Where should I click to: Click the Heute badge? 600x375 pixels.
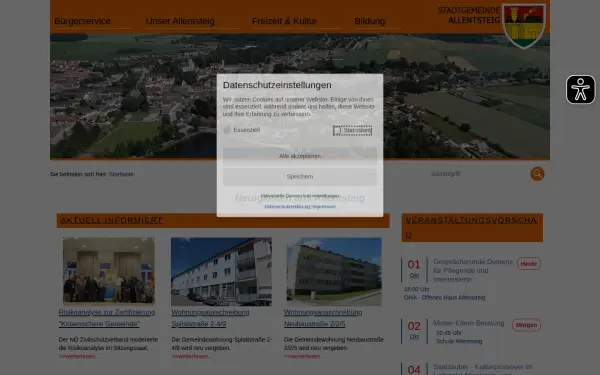(x=529, y=264)
